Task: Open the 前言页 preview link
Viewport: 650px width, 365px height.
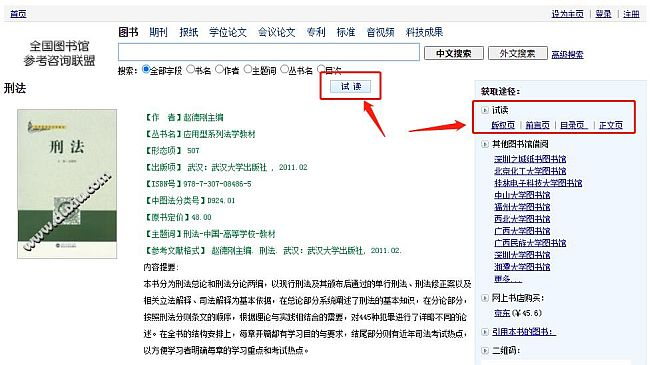Action: click(538, 124)
